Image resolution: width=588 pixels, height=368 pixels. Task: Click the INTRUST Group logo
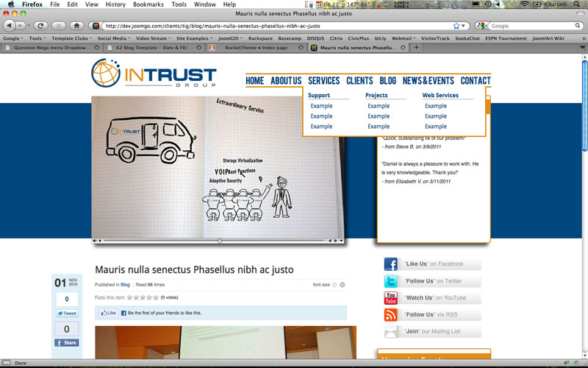point(154,73)
